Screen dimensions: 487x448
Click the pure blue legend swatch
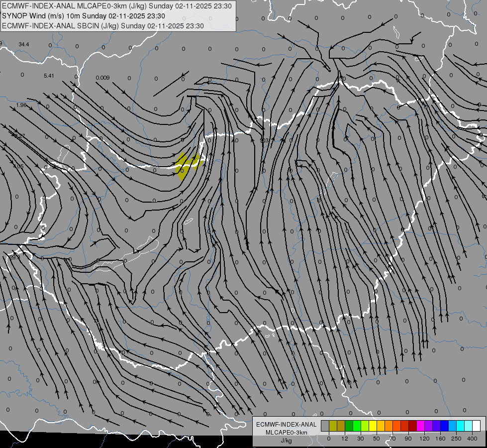click(x=444, y=426)
